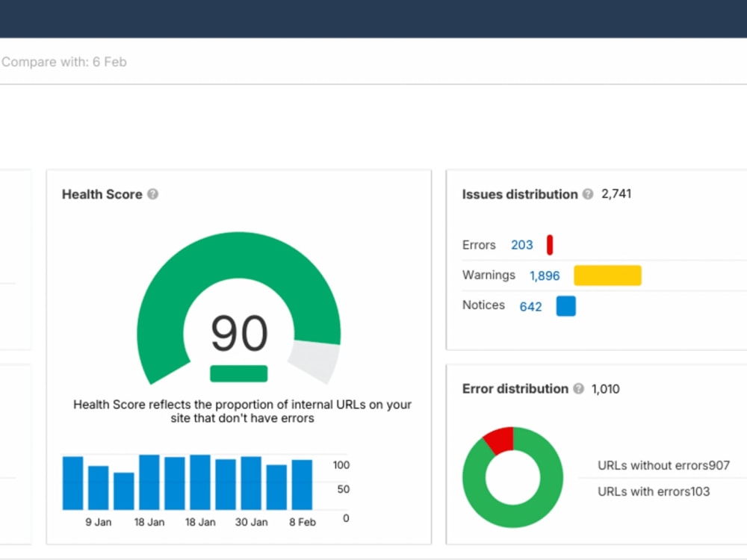This screenshot has height=560, width=747.
Task: Select the green Health Score gauge arc
Action: [x=238, y=255]
